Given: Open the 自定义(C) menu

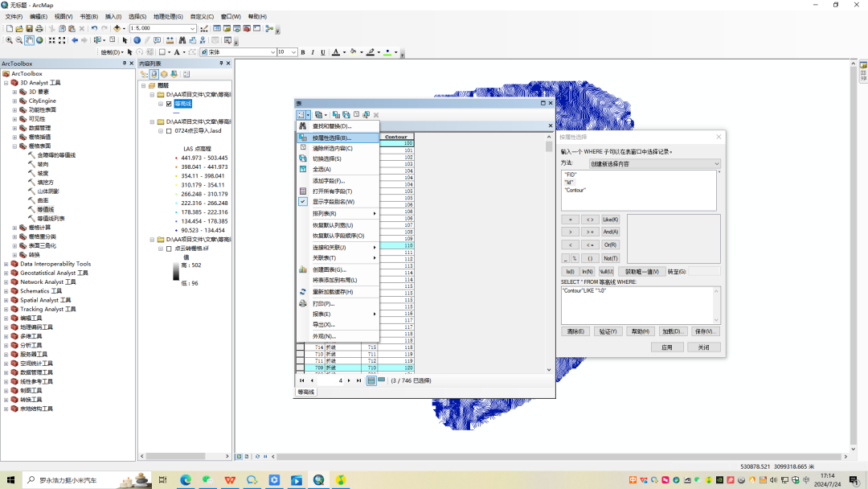Looking at the screenshot, I should coord(202,17).
